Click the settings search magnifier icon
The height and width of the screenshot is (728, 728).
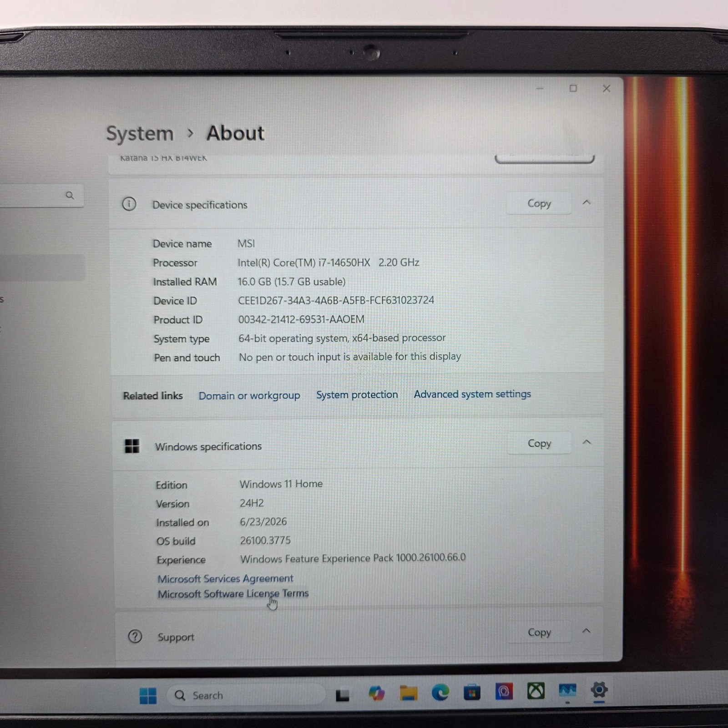click(x=70, y=195)
